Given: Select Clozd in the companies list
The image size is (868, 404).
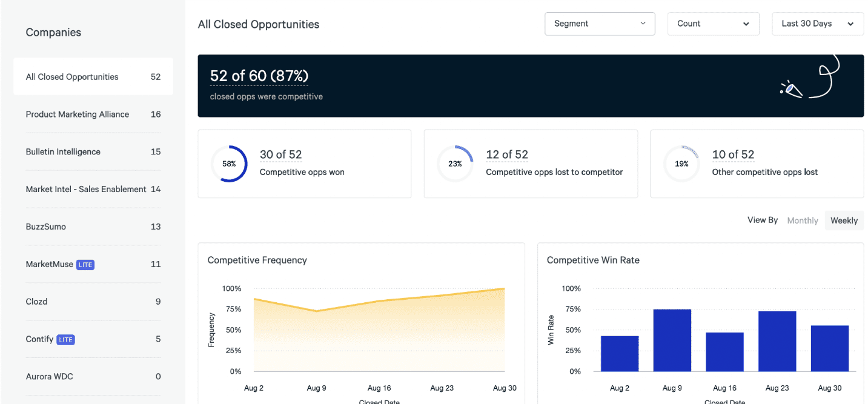Looking at the screenshot, I should pyautogui.click(x=93, y=302).
